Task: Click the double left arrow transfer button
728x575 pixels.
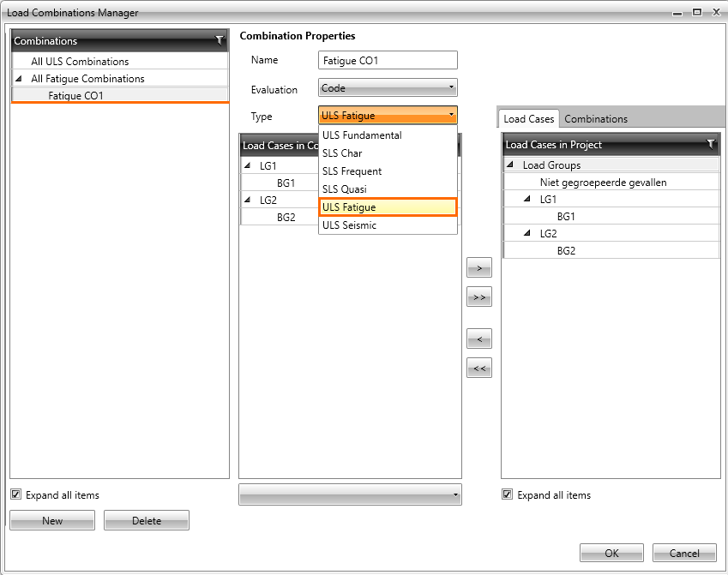Action: (478, 368)
